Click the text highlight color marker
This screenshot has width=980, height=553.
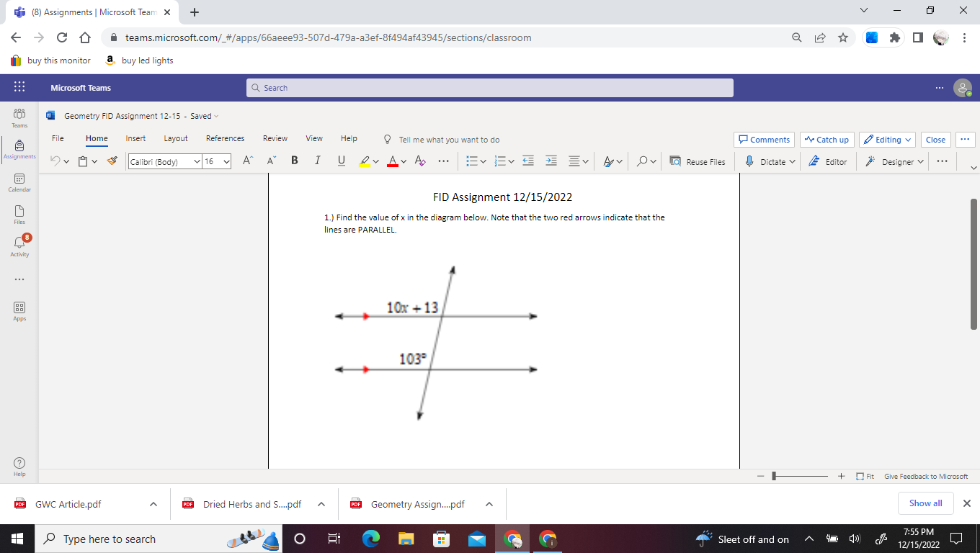tap(365, 161)
